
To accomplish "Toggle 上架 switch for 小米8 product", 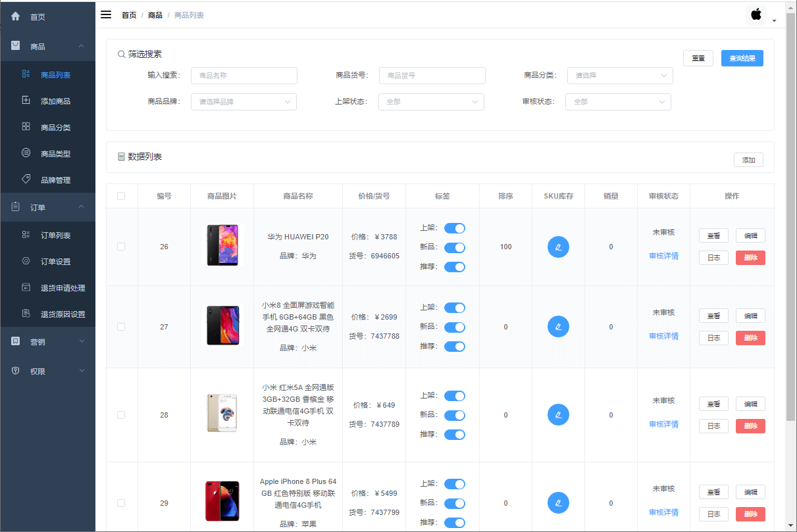I will (455, 308).
